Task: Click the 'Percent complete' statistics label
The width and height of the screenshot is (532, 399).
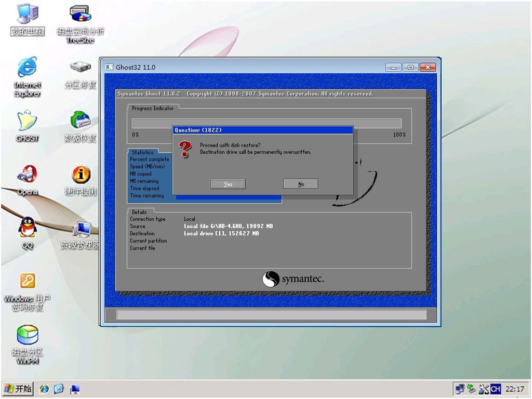Action: tap(149, 159)
